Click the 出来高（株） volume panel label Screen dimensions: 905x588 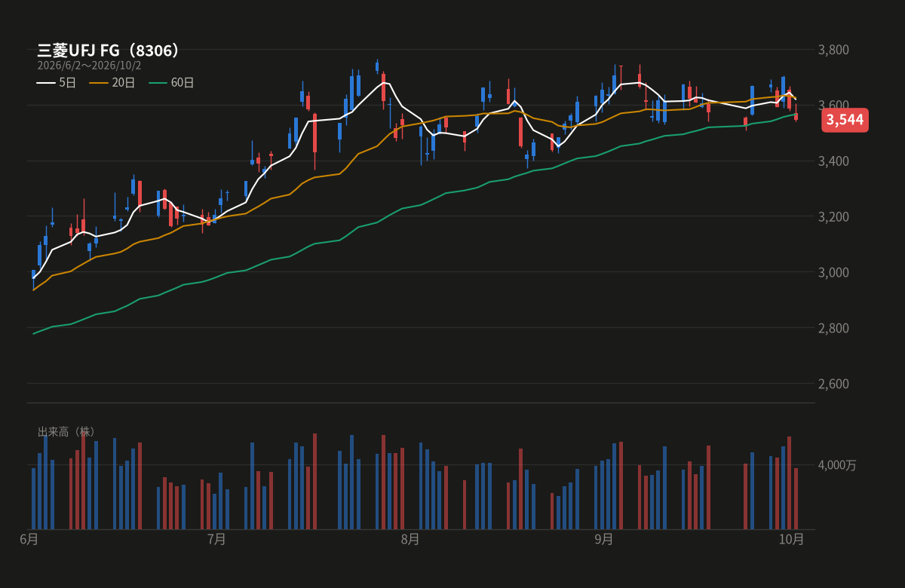(x=67, y=432)
